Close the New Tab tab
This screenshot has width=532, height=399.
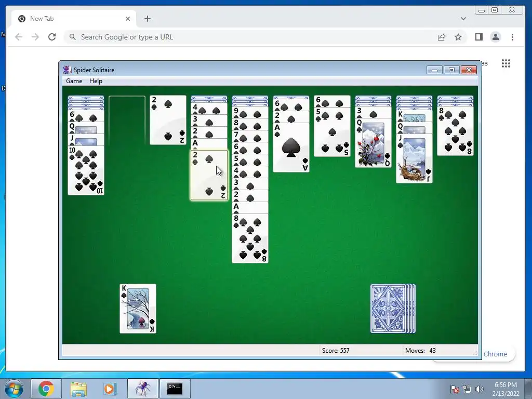tap(128, 19)
